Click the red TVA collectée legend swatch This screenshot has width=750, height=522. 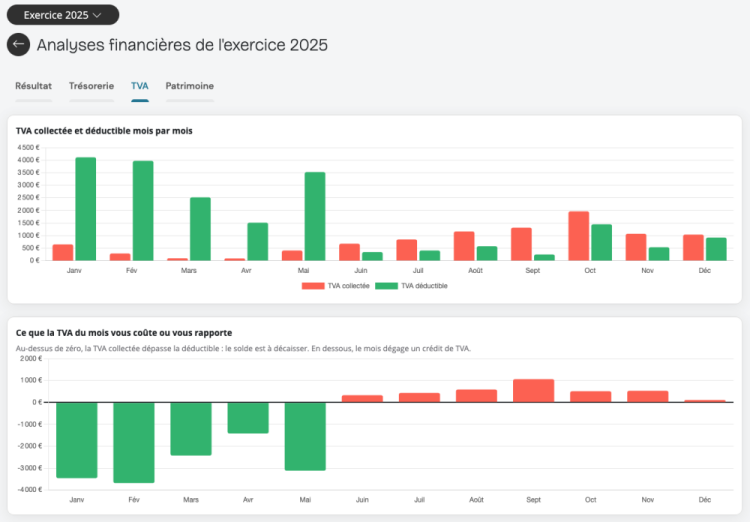[313, 286]
